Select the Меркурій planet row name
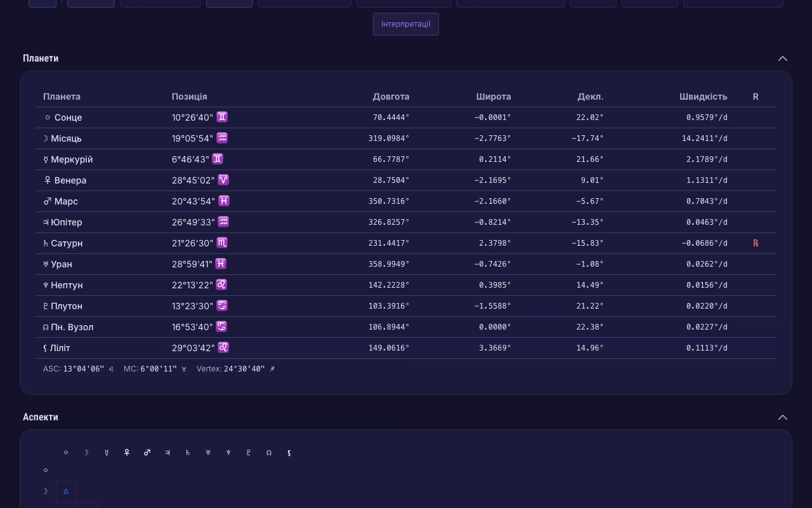The image size is (812, 508). 71,159
